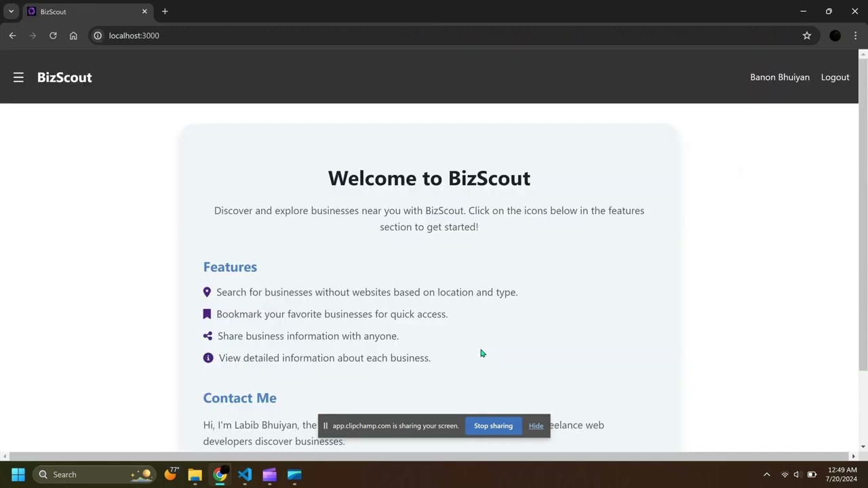
Task: Open the browser three-dot menu
Action: [856, 35]
